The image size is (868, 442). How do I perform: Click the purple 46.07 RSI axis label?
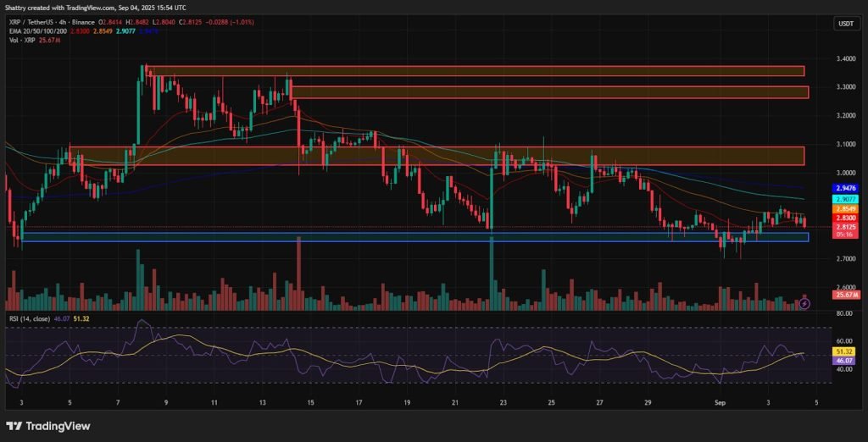844,360
